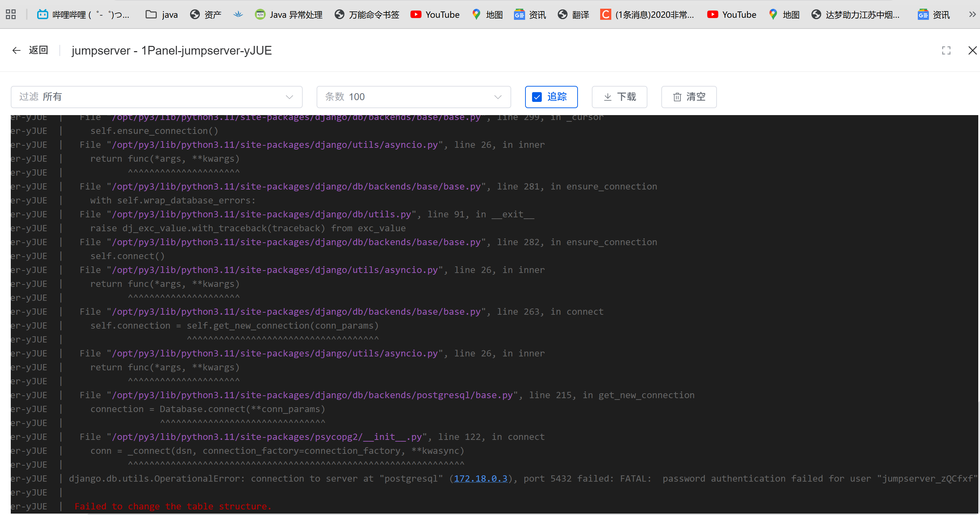The height and width of the screenshot is (515, 980).
Task: Show more bookmarks overflow chevron
Action: [x=972, y=15]
